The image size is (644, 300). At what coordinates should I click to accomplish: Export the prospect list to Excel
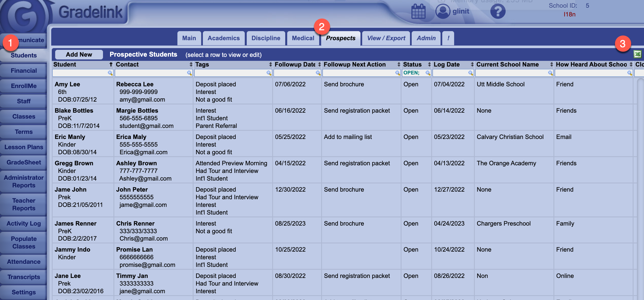click(x=637, y=54)
